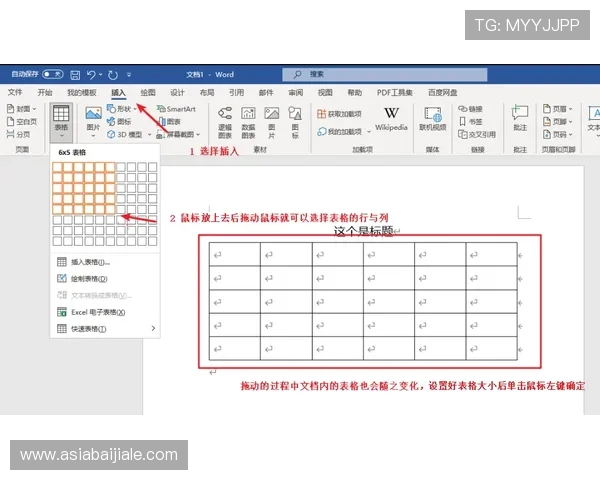Click the 搜索 search box
This screenshot has width=600, height=480.
point(385,74)
